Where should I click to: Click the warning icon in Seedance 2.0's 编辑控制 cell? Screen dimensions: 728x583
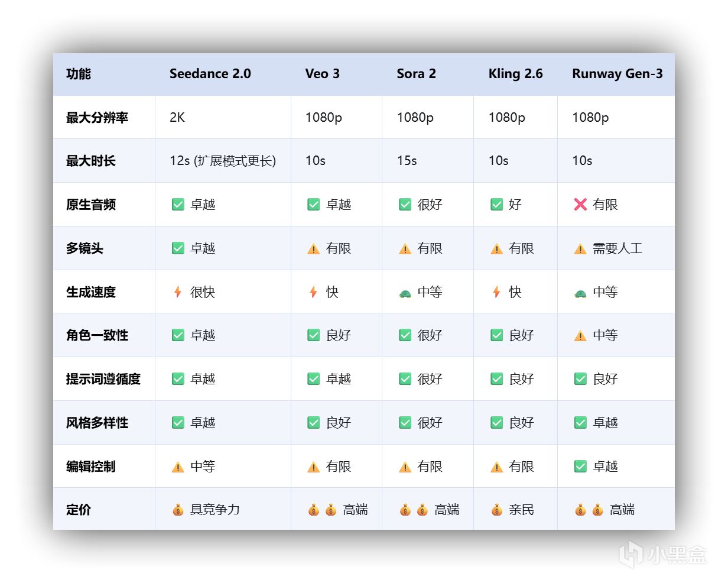click(x=178, y=467)
